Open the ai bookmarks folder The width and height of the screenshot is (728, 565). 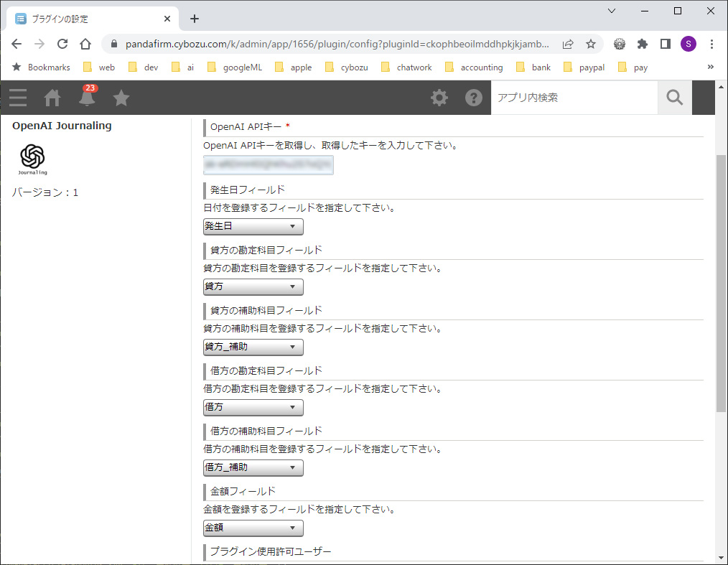[x=183, y=67]
